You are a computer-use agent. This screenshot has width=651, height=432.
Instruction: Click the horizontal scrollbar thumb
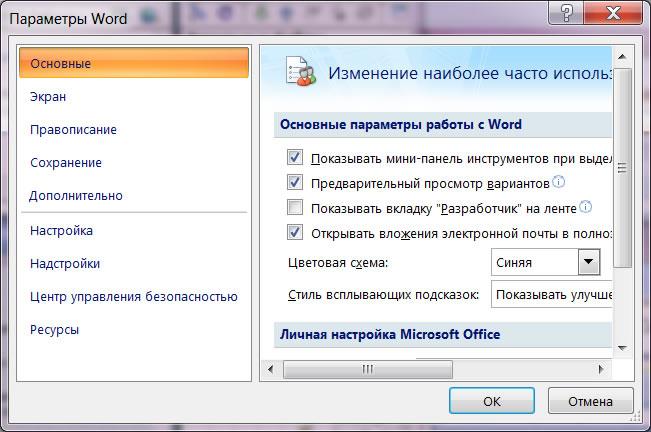[x=367, y=369]
